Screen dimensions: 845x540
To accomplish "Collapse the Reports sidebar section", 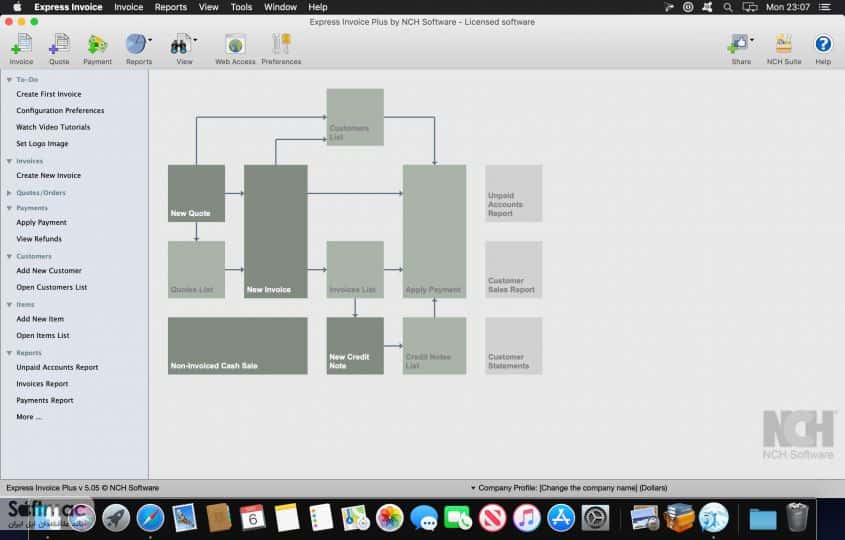I will click(x=9, y=353).
